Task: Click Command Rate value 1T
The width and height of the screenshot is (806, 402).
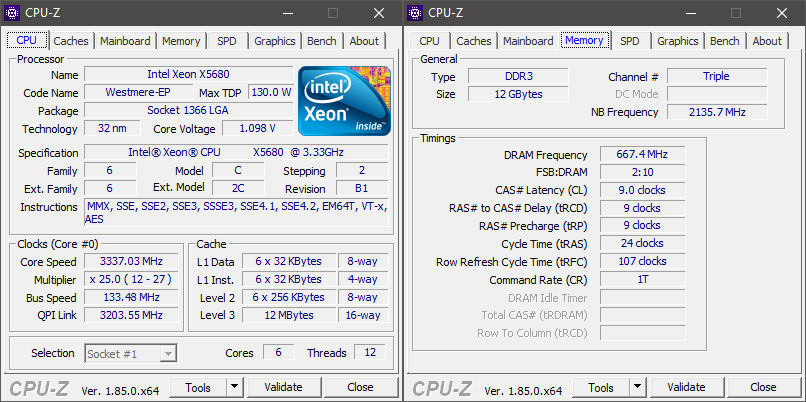Action: (x=642, y=279)
